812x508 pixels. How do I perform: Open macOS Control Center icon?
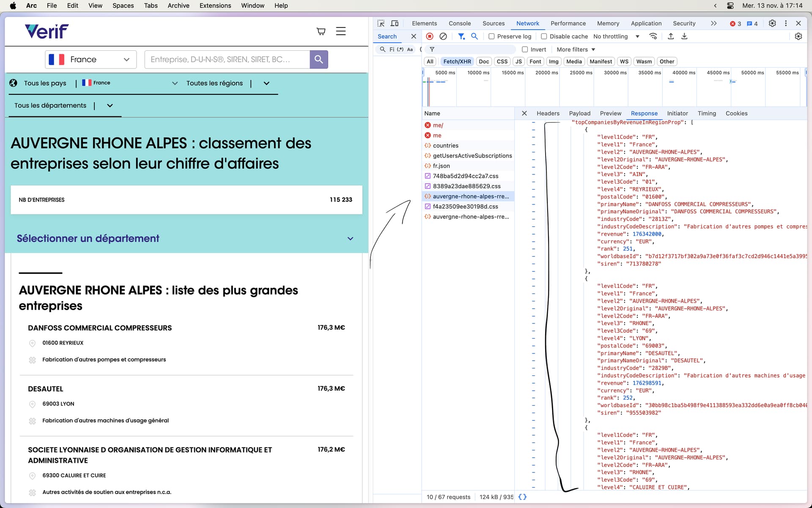tap(730, 6)
